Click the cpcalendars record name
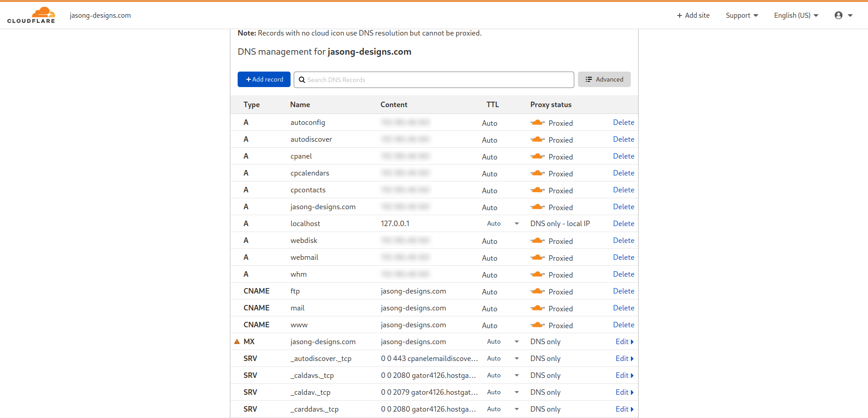 (310, 173)
